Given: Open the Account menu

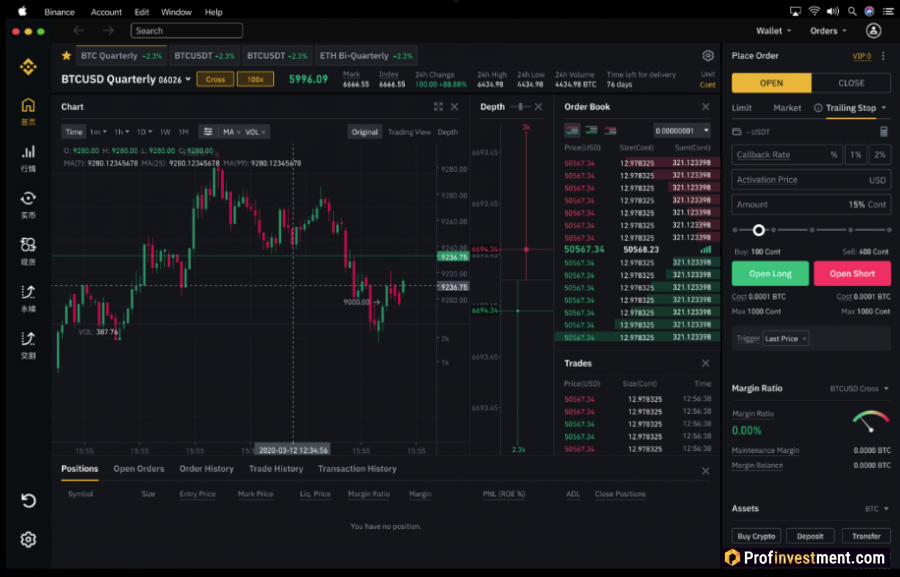Looking at the screenshot, I should click(106, 11).
